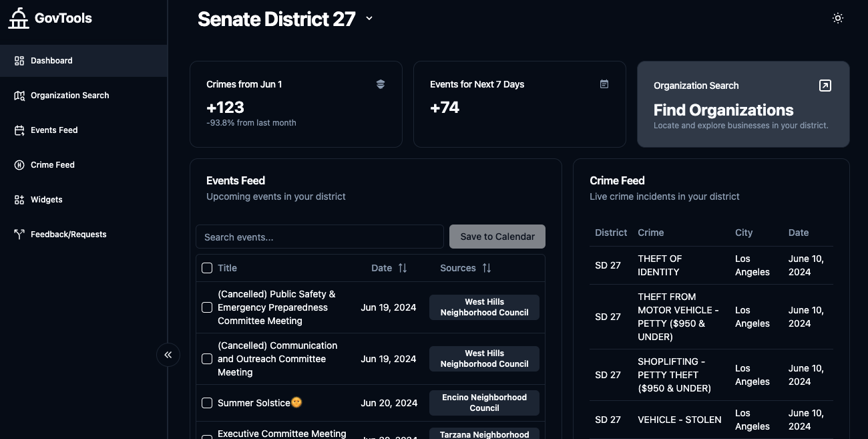
Task: Open the Senate District 27 dropdown
Action: tap(369, 19)
